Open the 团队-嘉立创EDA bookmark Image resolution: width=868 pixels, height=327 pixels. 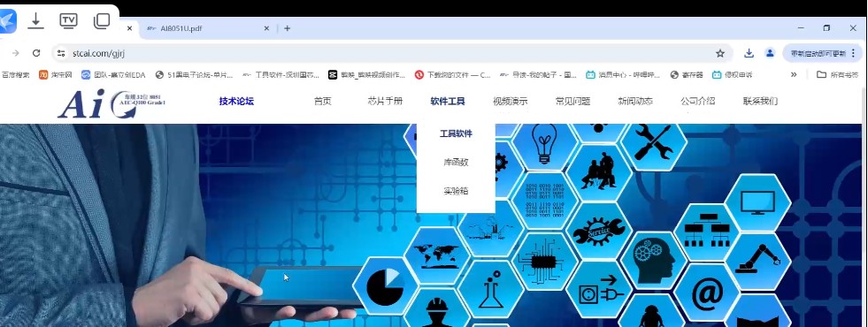pos(113,75)
